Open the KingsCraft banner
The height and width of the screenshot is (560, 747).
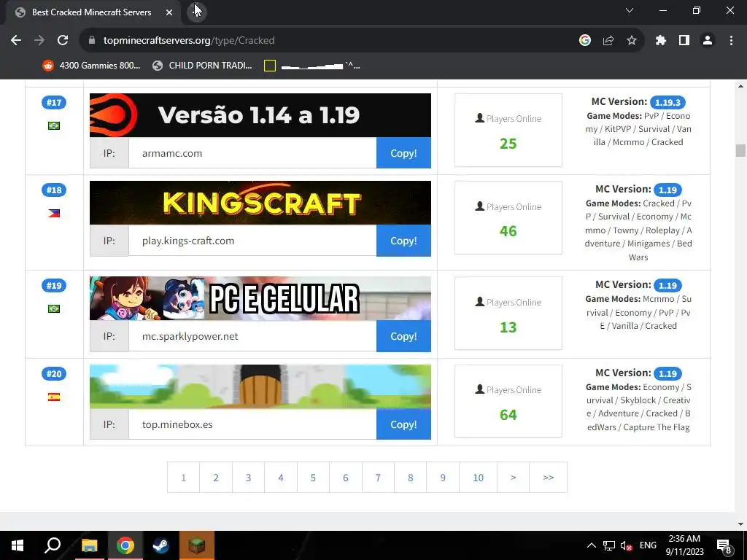coord(260,203)
